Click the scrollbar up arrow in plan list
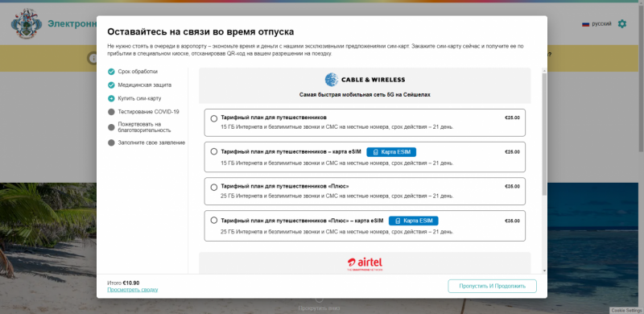The width and height of the screenshot is (644, 314). [x=545, y=70]
